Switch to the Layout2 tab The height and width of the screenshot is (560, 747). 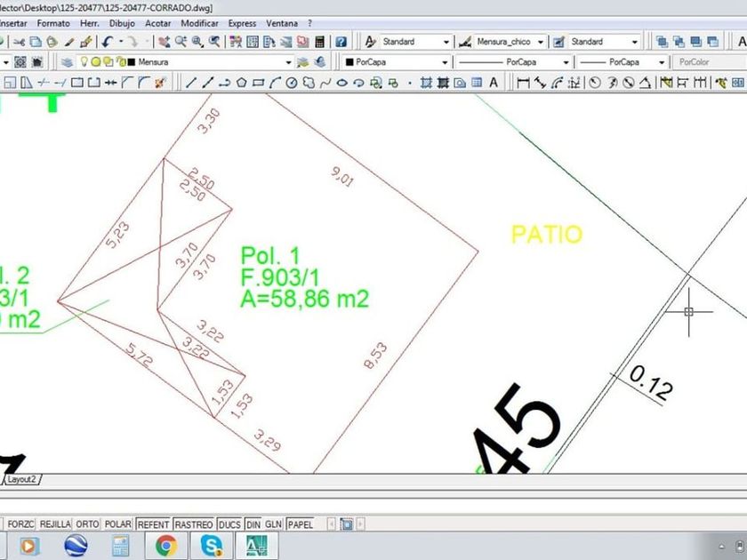pos(24,479)
